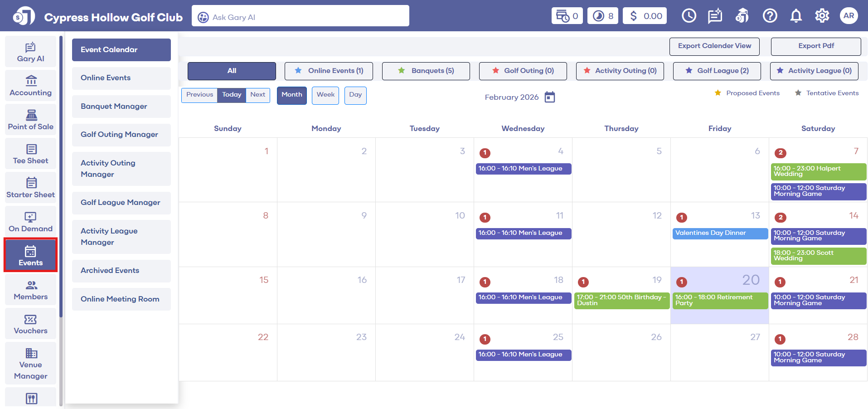Switch calendar to Day view
The height and width of the screenshot is (409, 868).
pos(355,95)
